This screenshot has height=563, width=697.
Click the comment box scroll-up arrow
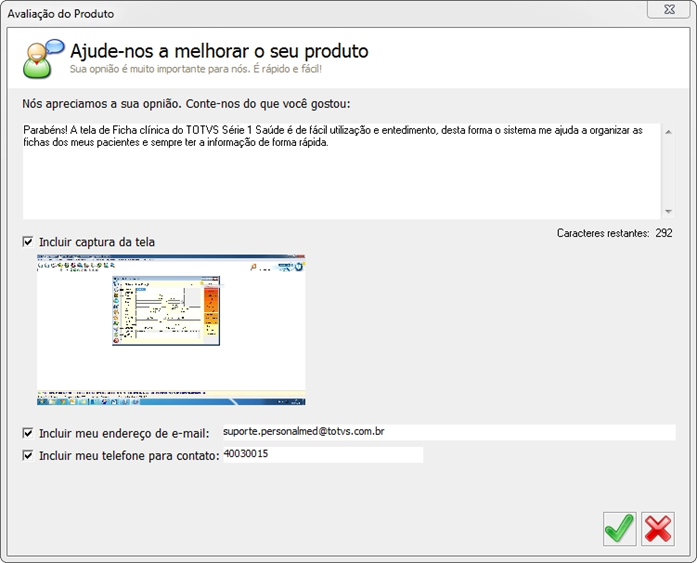pyautogui.click(x=668, y=132)
